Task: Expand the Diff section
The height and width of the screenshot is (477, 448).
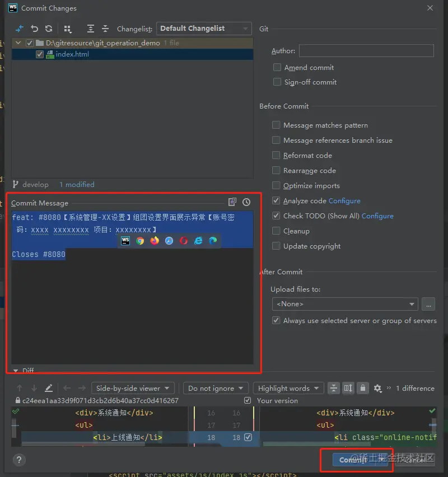Action: [x=16, y=370]
